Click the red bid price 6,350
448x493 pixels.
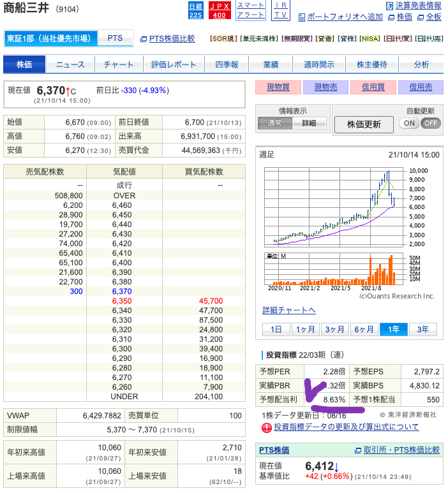122,301
